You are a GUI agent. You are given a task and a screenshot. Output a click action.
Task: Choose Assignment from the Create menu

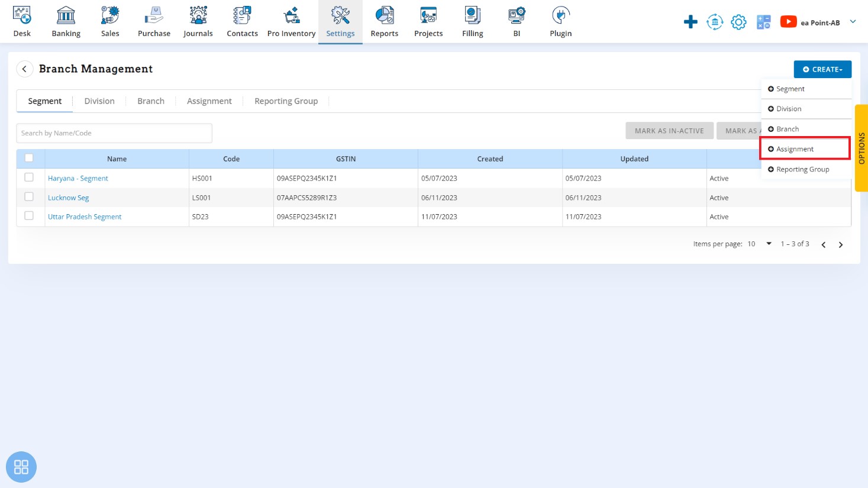(795, 149)
